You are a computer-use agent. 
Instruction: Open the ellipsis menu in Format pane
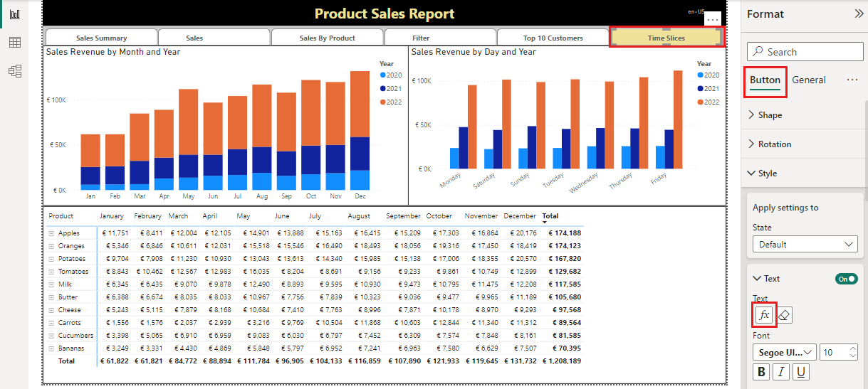(x=852, y=80)
